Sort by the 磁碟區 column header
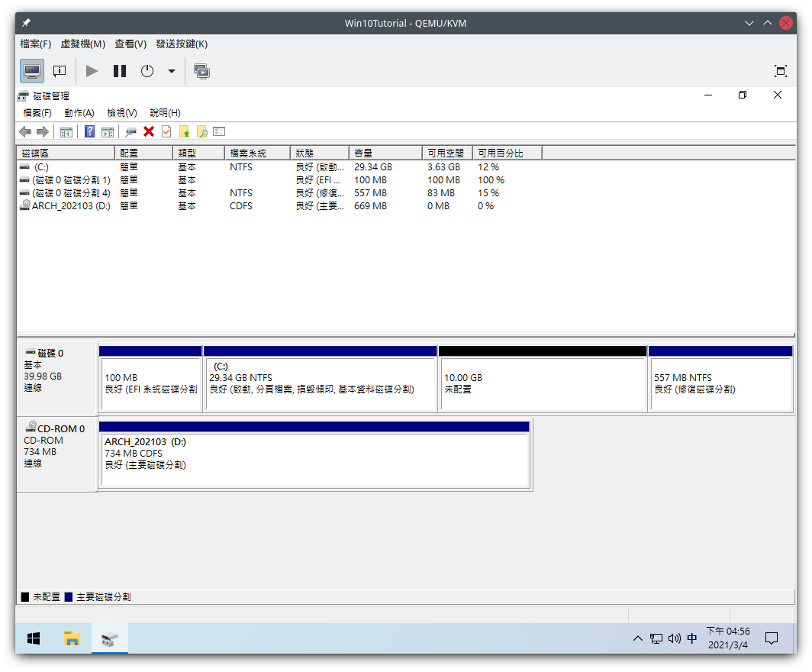812x672 pixels. pos(66,153)
